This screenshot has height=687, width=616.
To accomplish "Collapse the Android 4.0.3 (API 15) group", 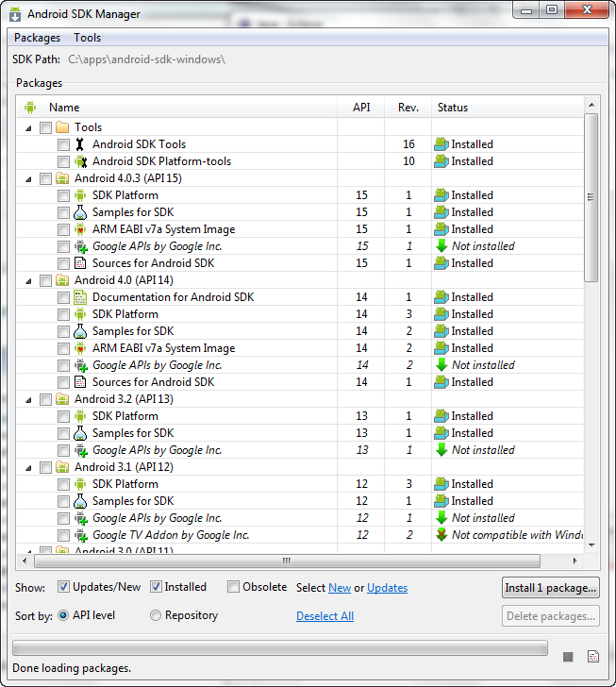I will click(x=29, y=179).
